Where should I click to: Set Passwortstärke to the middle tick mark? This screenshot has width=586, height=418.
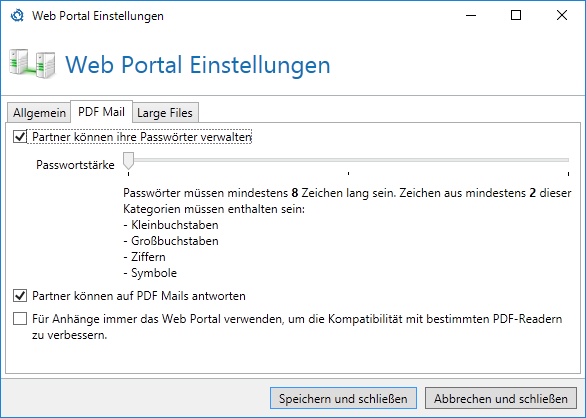(348, 160)
